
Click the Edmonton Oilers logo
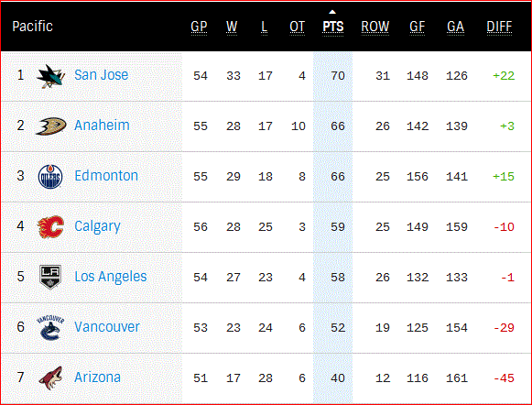(x=50, y=177)
